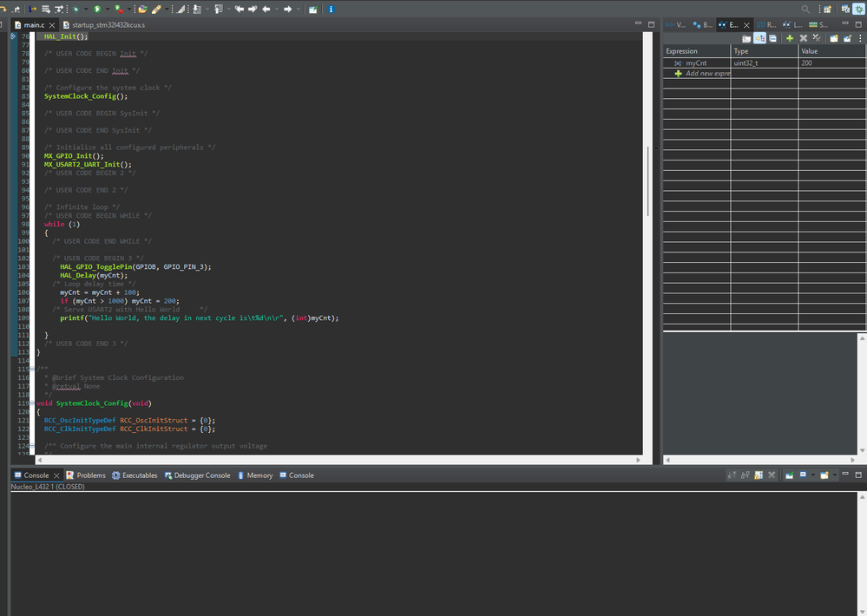This screenshot has height=616, width=867.
Task: Launch the program with the green Run icon
Action: click(97, 9)
